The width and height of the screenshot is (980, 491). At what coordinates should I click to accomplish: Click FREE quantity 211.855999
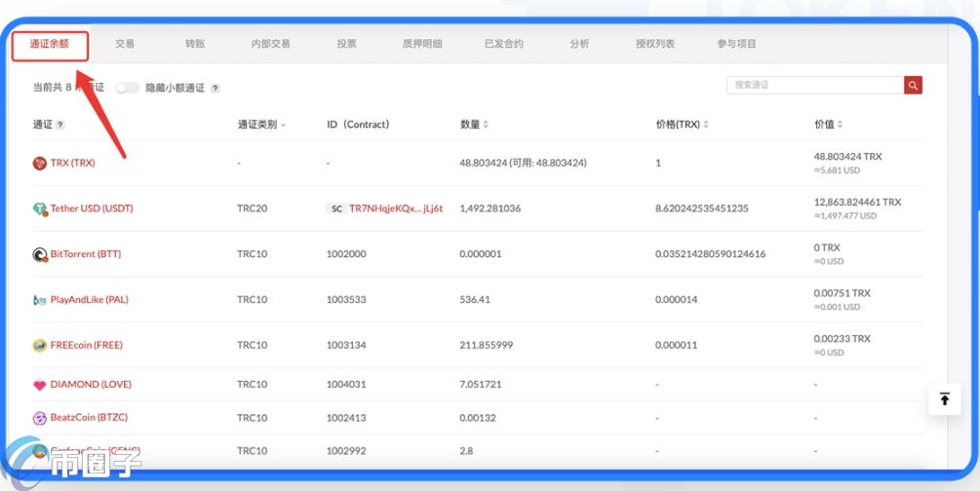pos(487,346)
